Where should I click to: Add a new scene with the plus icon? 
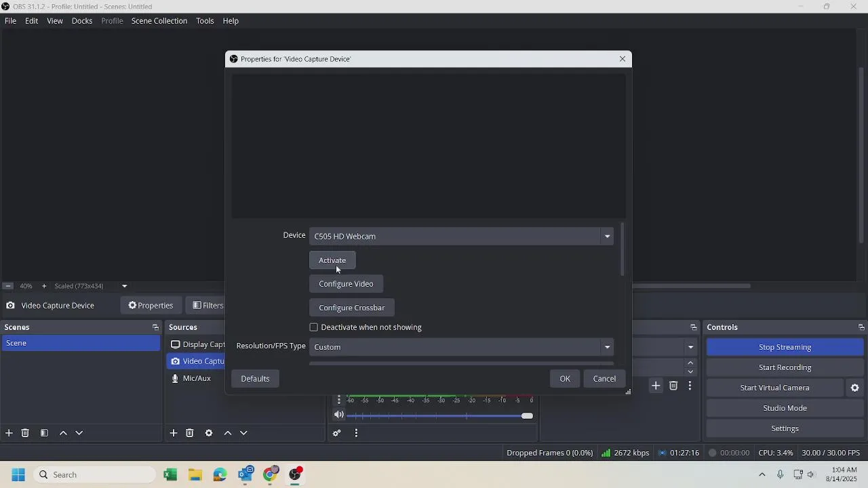[x=9, y=433]
